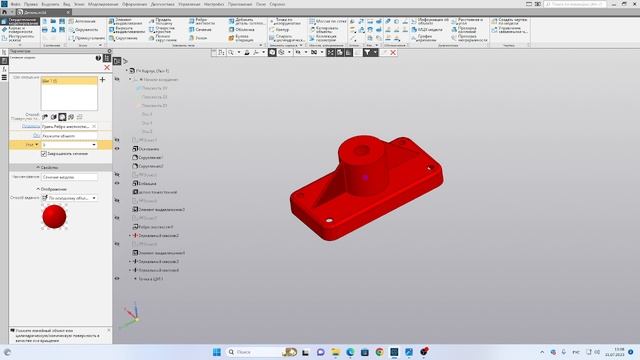Open the filter funnel dropdown arrow
The image size is (640, 360).
(x=375, y=52)
